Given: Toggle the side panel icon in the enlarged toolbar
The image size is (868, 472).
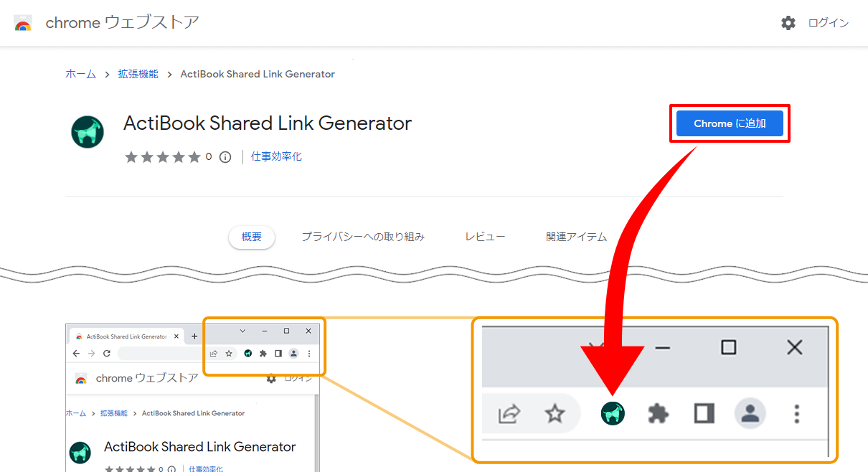Looking at the screenshot, I should coord(704,413).
